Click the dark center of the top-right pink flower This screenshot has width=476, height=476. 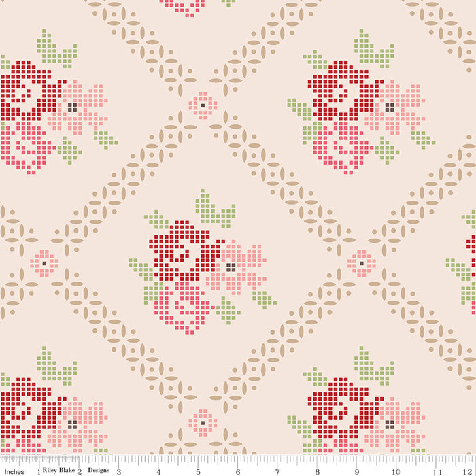(x=389, y=107)
